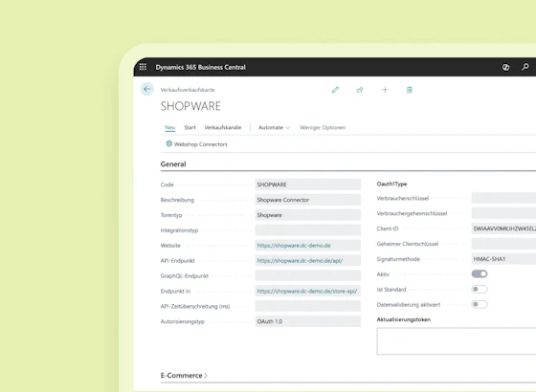Click the globe icon next to Webshop Connectors
The width and height of the screenshot is (536, 392).
[168, 143]
